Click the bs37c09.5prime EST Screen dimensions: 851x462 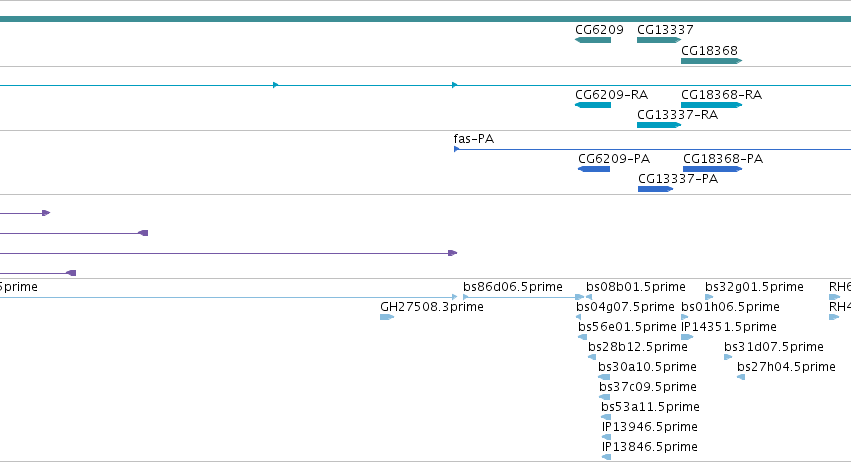(x=605, y=397)
